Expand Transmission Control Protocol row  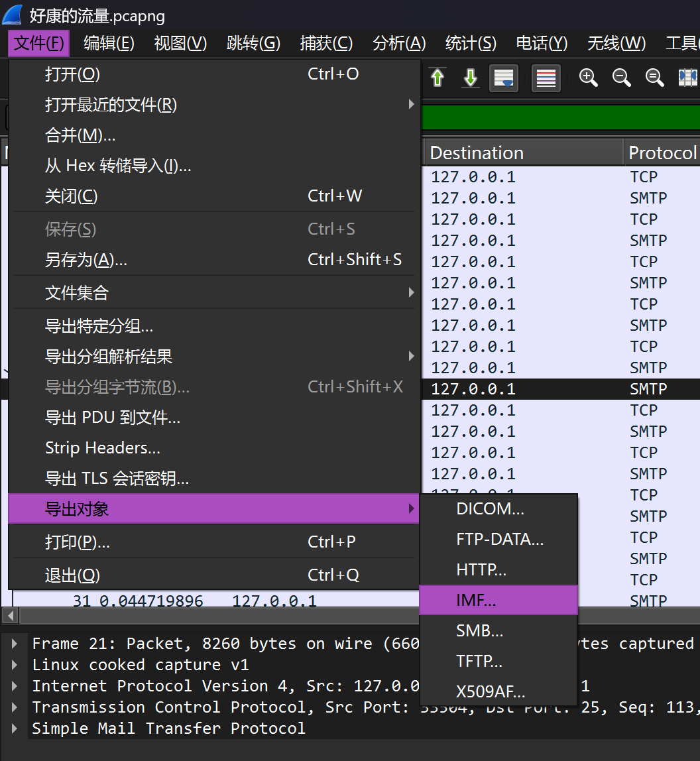[x=14, y=707]
